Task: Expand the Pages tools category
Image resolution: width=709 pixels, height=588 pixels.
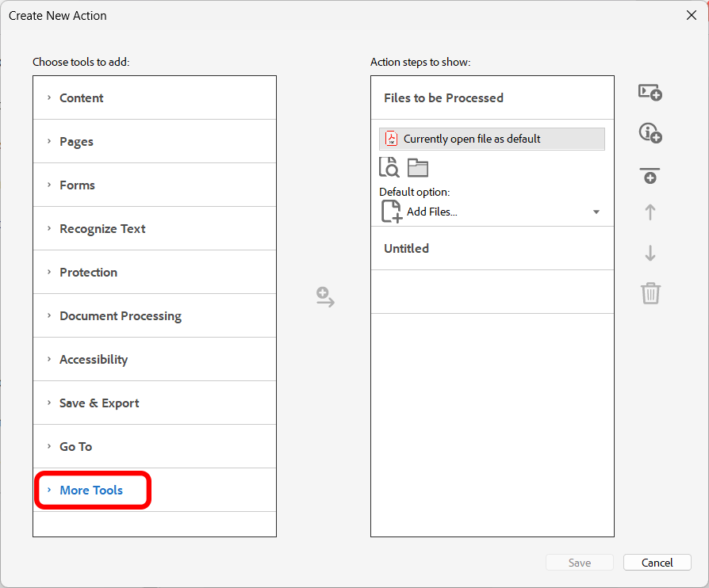Action: 76,142
